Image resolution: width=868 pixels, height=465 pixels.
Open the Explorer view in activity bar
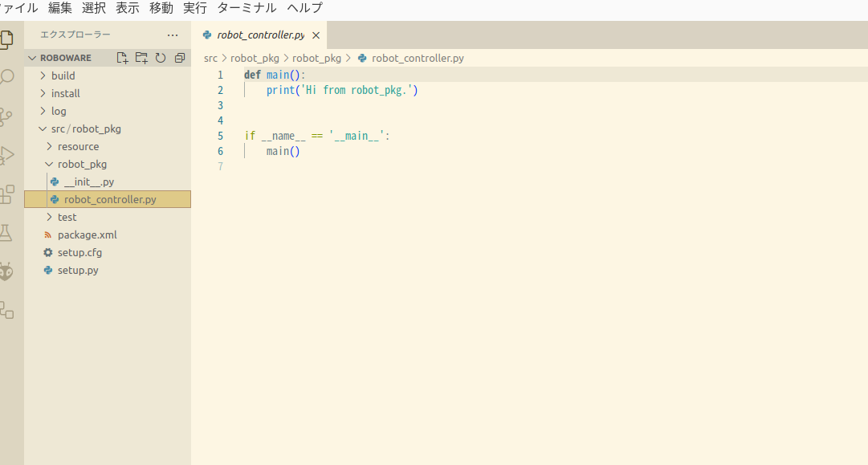(x=6, y=39)
